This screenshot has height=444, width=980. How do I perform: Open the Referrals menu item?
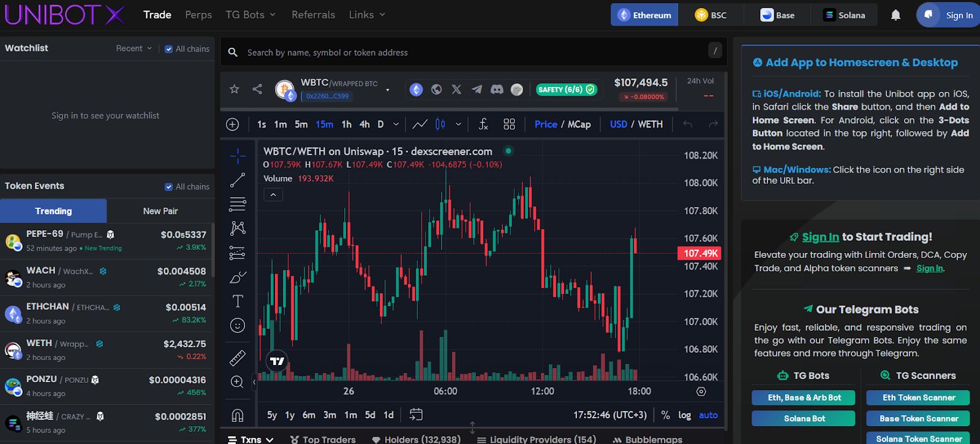[313, 15]
